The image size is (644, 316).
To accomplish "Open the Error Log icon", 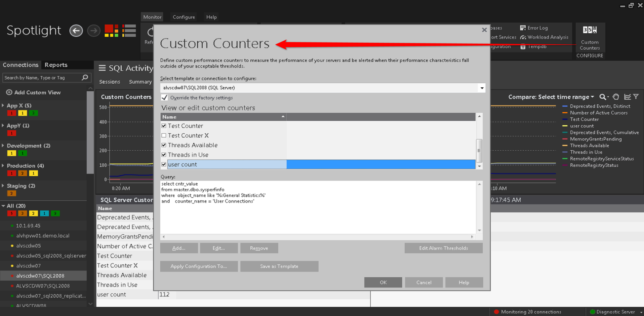I will tap(523, 28).
